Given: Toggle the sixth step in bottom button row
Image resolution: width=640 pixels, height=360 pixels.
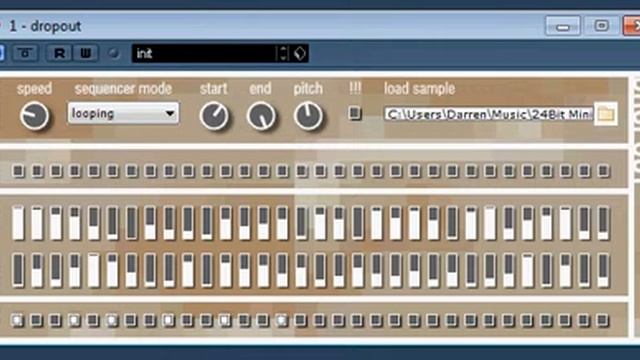Looking at the screenshot, I should tap(112, 320).
